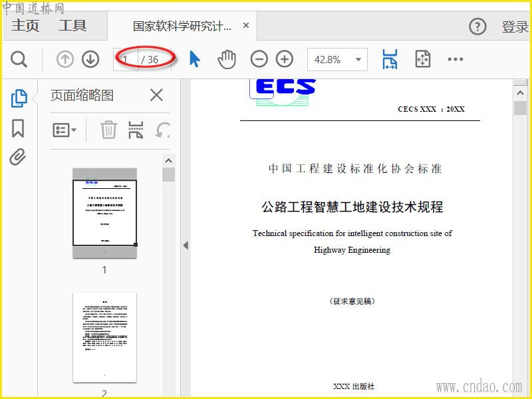Open the attachments paperclip panel
Screen dimensions: 532x399
pos(18,157)
